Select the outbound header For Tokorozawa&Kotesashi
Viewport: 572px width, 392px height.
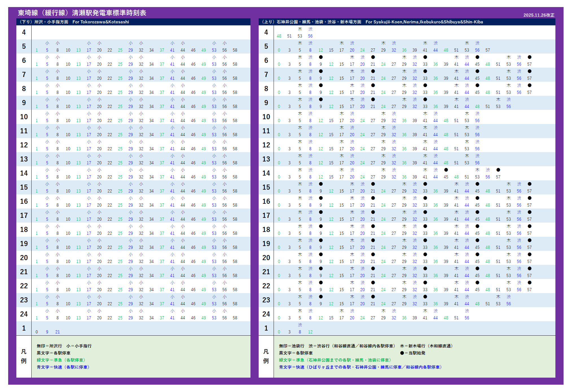[101, 22]
